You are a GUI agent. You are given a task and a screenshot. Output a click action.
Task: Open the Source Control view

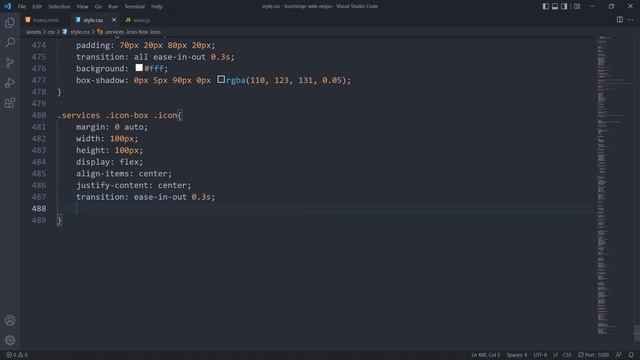click(x=10, y=62)
